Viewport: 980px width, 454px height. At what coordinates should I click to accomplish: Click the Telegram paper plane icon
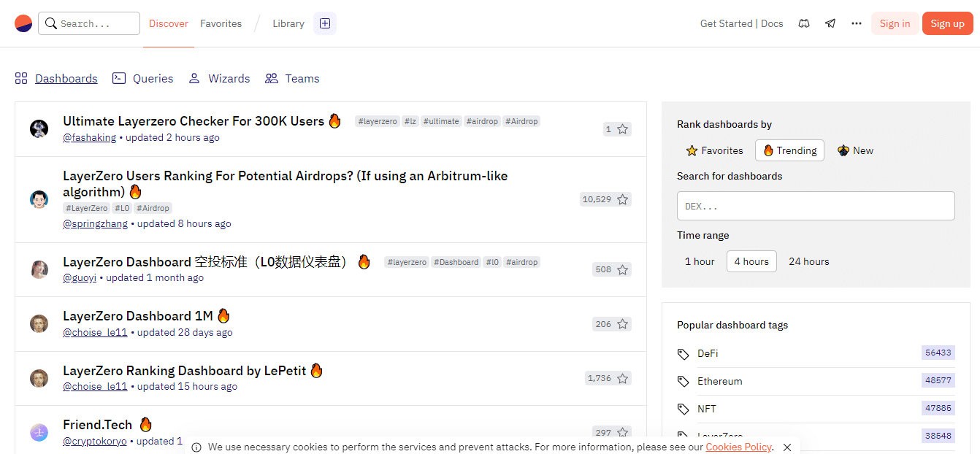coord(830,23)
